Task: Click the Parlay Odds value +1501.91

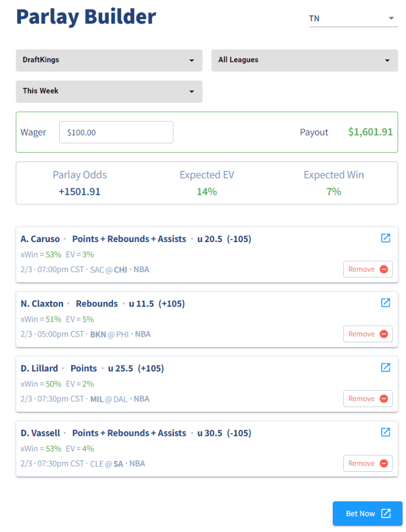Action: click(79, 192)
